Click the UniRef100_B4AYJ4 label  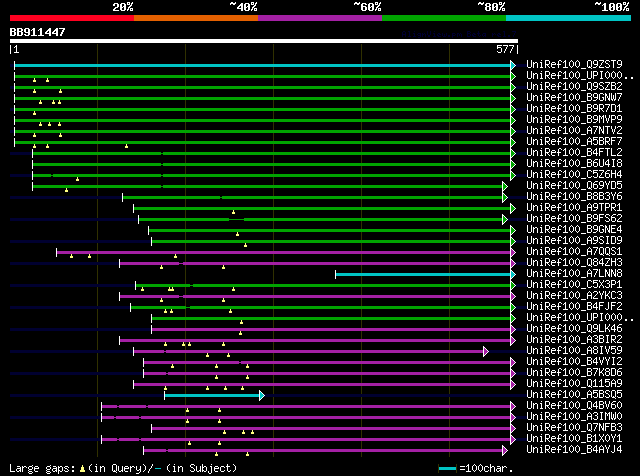click(x=574, y=450)
